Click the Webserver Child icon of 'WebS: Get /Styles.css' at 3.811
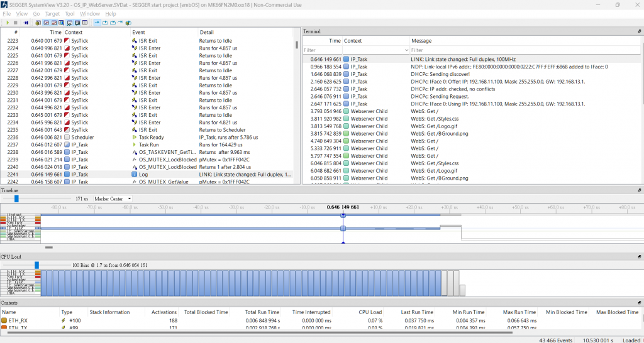The width and height of the screenshot is (644, 343). pyautogui.click(x=347, y=119)
